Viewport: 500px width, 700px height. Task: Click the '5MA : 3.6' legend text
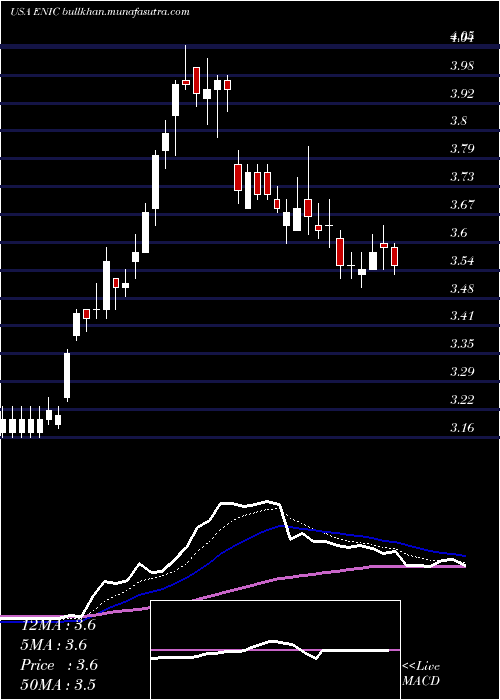[54, 645]
